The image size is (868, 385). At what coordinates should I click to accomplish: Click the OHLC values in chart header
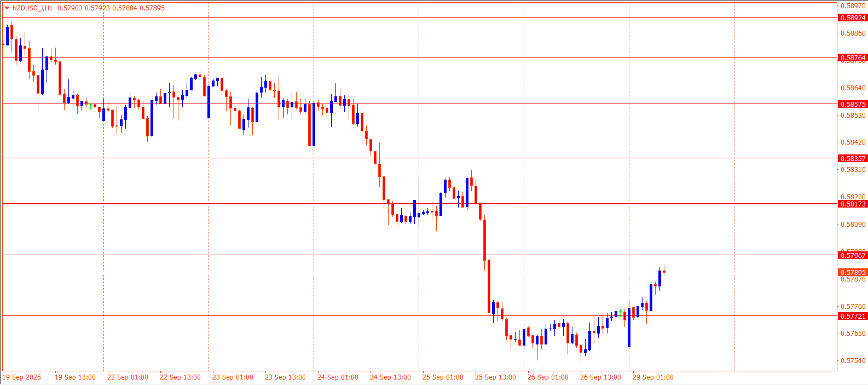(x=111, y=8)
